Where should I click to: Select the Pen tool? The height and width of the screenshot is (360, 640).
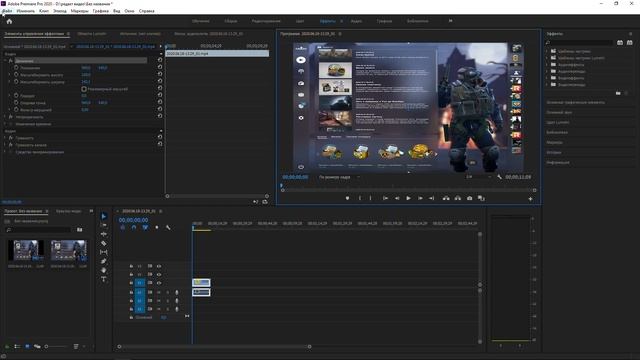click(104, 261)
